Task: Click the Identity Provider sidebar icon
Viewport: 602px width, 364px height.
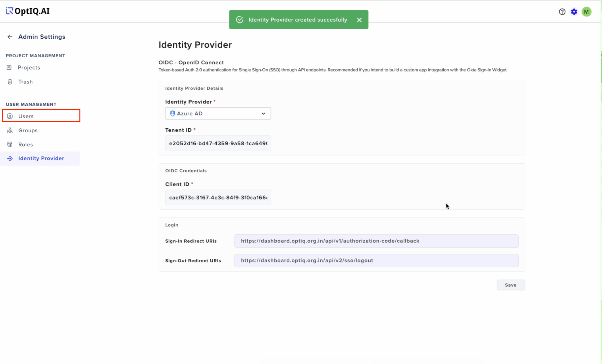Action: 10,158
